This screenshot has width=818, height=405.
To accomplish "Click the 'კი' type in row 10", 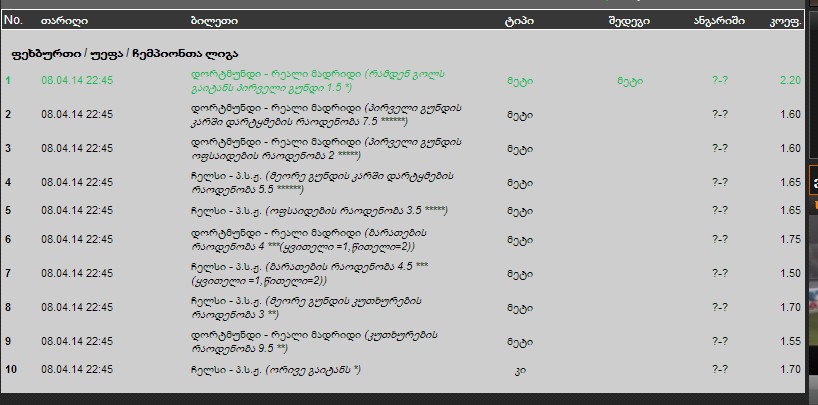I will [520, 370].
